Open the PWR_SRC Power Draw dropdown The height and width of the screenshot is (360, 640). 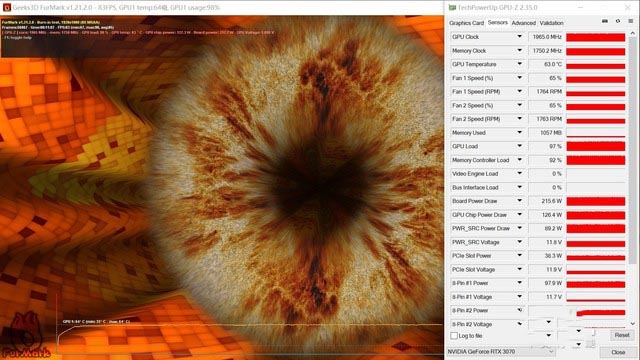(x=520, y=228)
